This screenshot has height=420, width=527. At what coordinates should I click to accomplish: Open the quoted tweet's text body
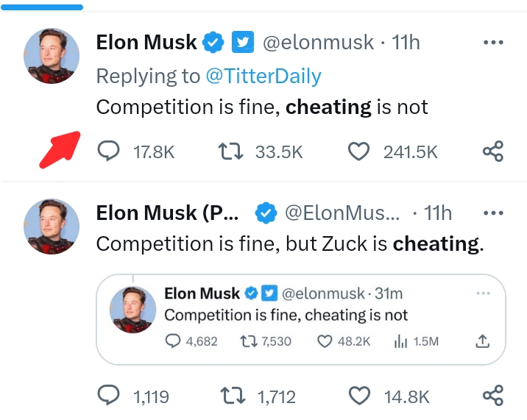pyautogui.click(x=286, y=316)
